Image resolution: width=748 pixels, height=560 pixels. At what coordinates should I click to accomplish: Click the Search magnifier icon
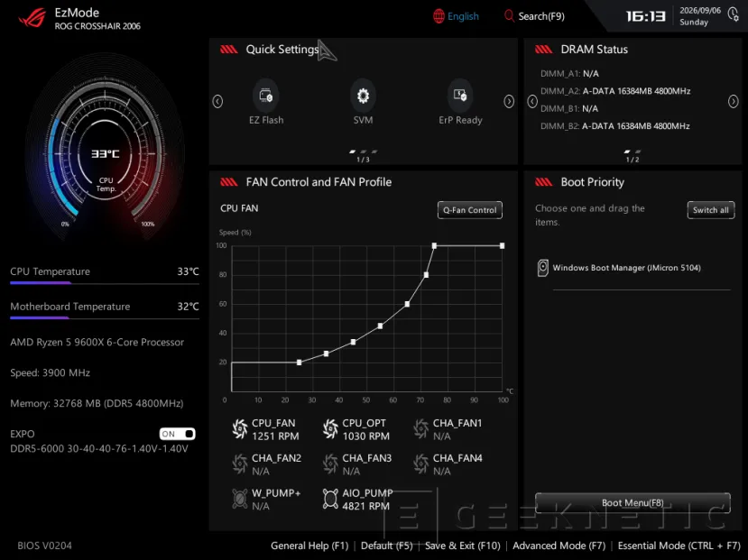click(510, 16)
